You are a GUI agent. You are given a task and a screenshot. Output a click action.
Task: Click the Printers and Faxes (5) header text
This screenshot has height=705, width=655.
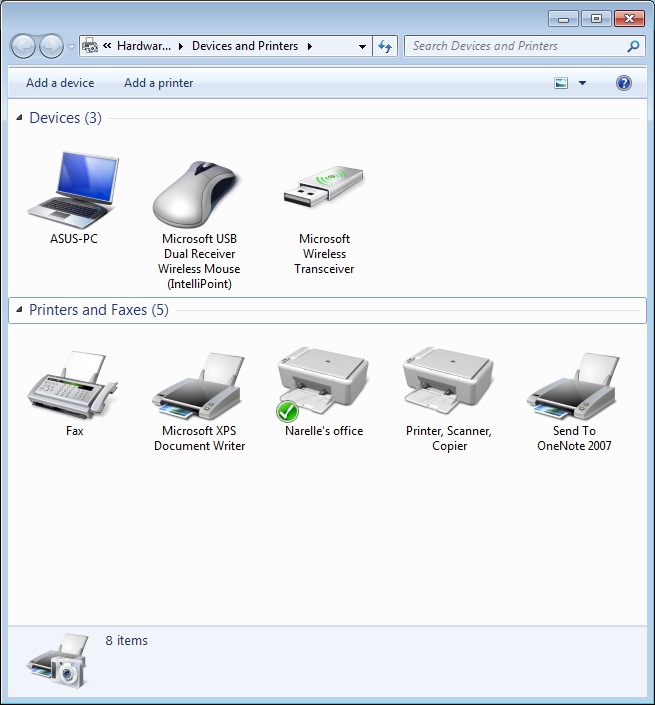pyautogui.click(x=99, y=310)
